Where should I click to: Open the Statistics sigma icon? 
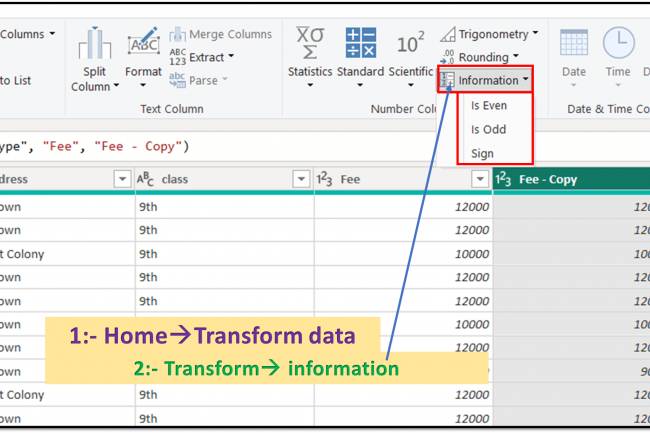point(310,43)
